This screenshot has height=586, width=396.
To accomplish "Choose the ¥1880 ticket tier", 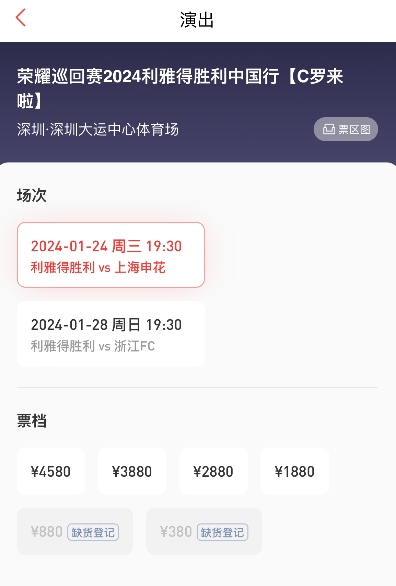I will click(294, 471).
